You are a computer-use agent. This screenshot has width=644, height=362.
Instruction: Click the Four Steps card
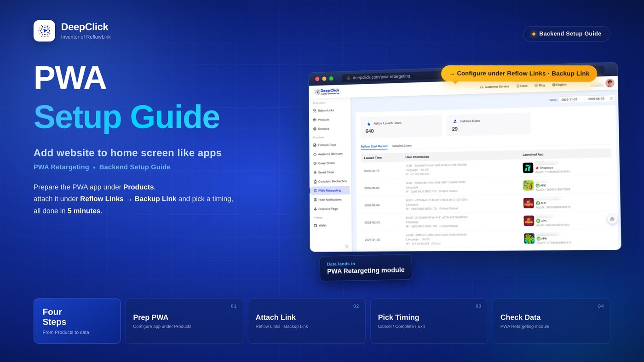(x=77, y=321)
